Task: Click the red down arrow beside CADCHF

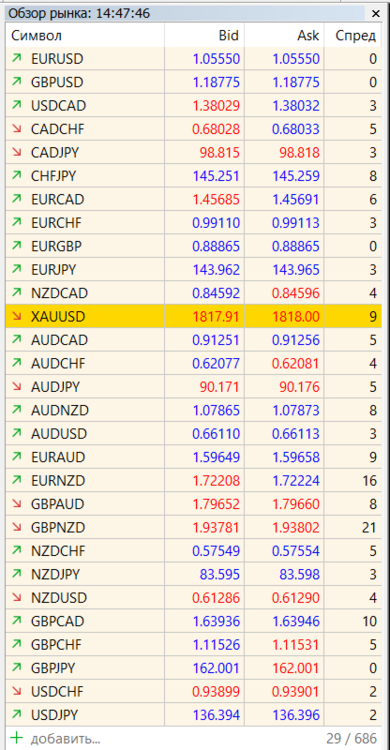Action: tap(17, 129)
